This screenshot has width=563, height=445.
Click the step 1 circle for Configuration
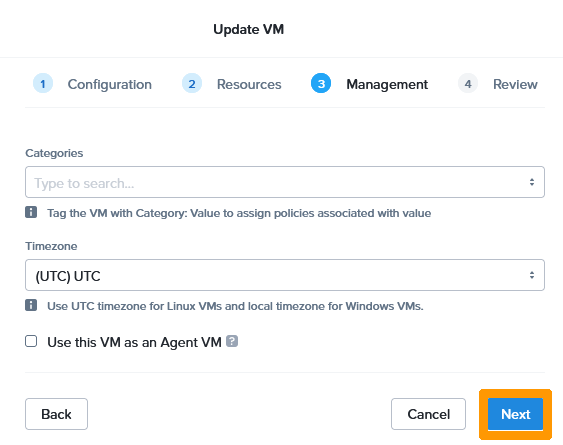click(x=43, y=84)
